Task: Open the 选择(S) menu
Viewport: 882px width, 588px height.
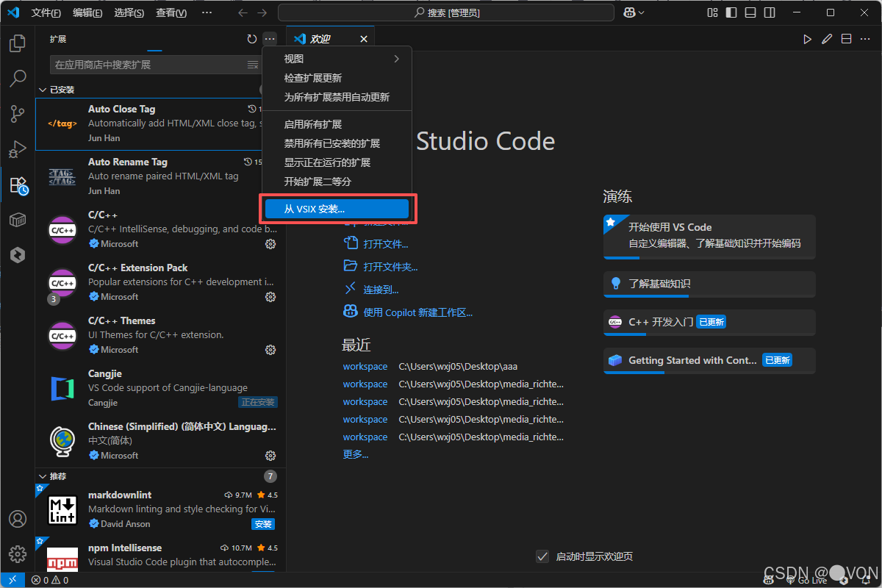Action: coord(129,12)
